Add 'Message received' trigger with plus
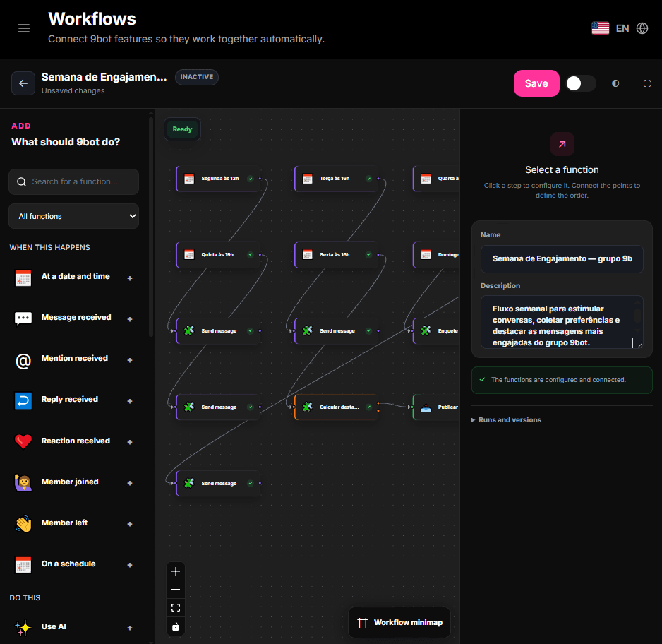 [130, 319]
